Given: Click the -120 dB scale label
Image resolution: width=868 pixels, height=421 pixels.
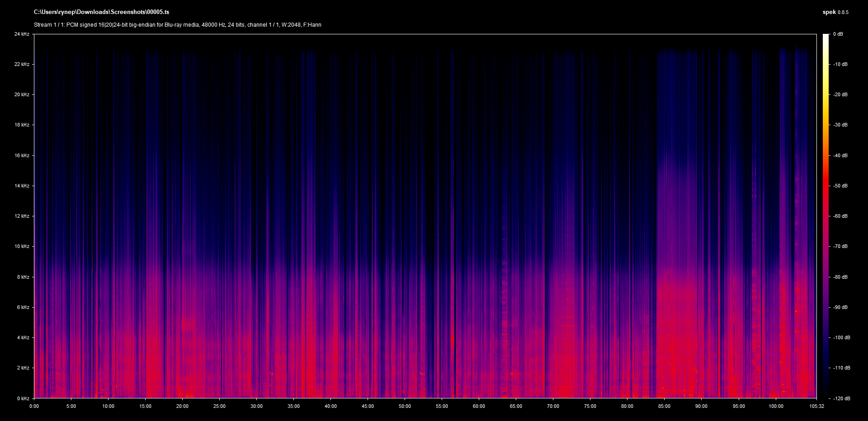Looking at the screenshot, I should 841,398.
